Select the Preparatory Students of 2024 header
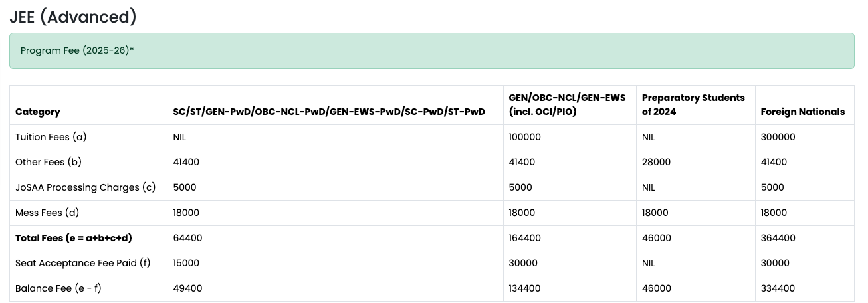Image resolution: width=868 pixels, height=303 pixels. [x=693, y=104]
